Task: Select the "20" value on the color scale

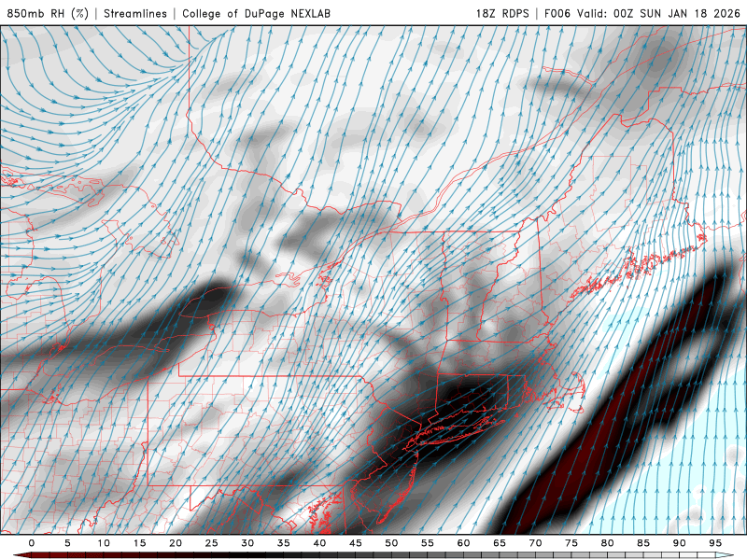Action: pos(176,543)
